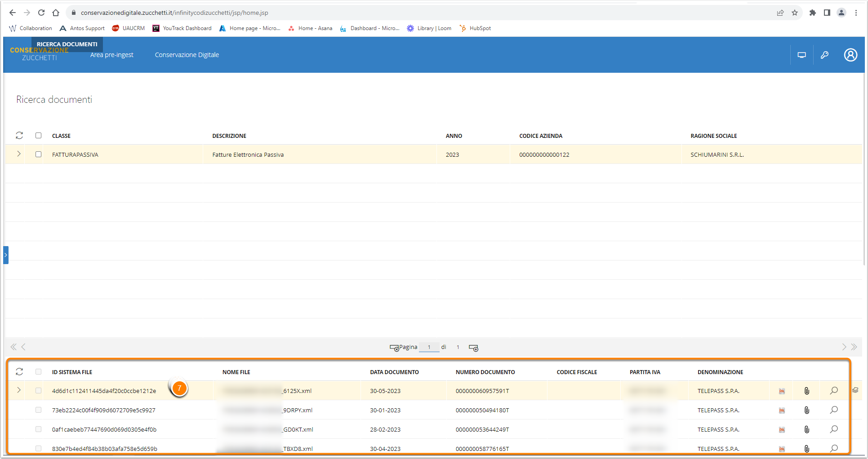Viewport: 868px width, 459px height.
Task: Go to last page with double right arrow
Action: tap(854, 347)
